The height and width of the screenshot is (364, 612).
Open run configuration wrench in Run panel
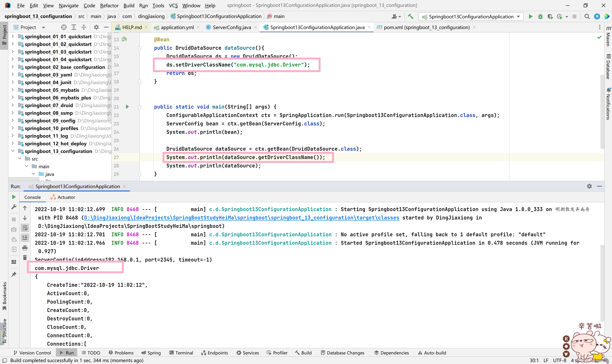14,207
